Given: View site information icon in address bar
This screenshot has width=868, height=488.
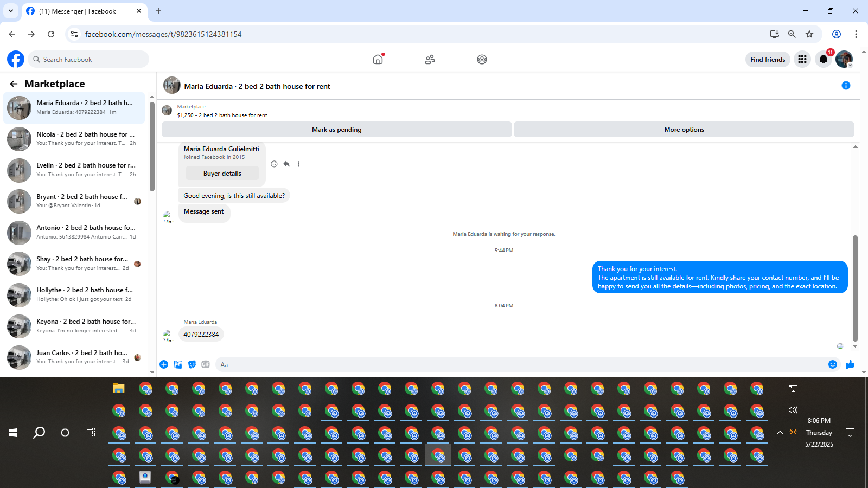Looking at the screenshot, I should pos(74,34).
